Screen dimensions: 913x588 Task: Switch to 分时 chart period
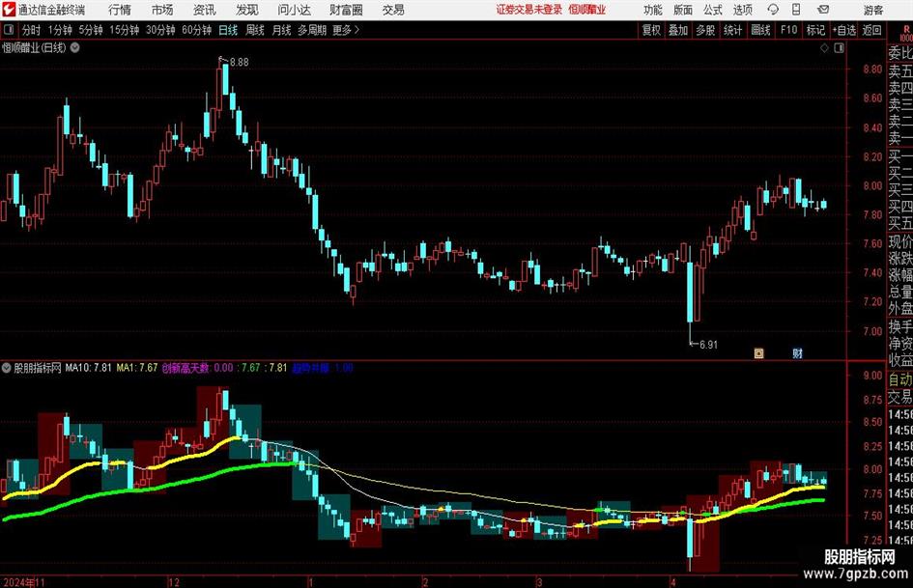tap(32, 30)
